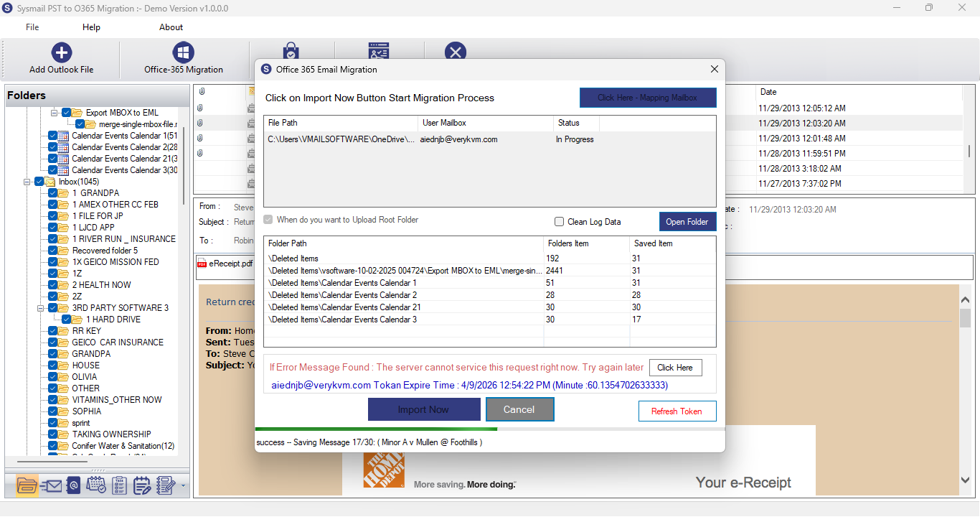This screenshot has width=980, height=517.
Task: Enable the Clean Log Data checkbox
Action: tap(560, 222)
